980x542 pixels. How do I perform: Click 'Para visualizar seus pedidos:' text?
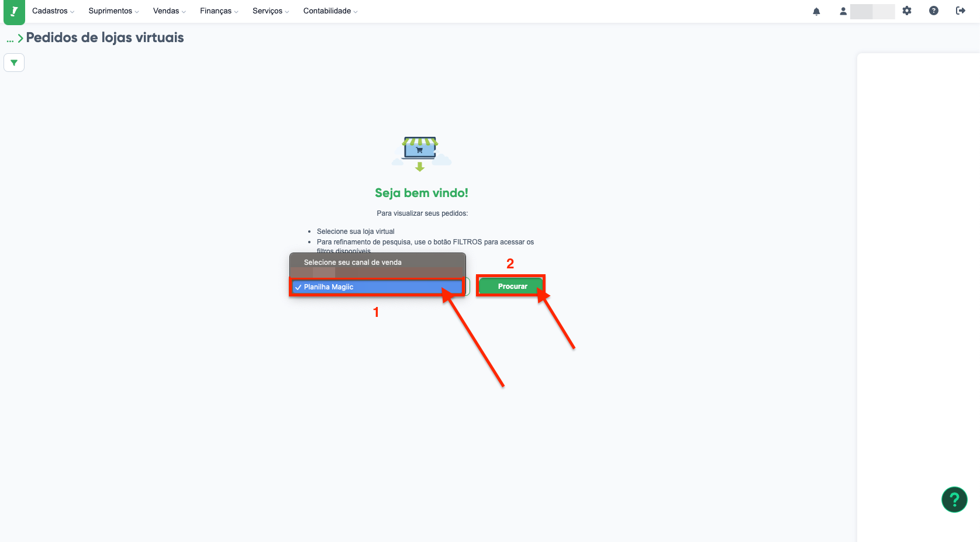(x=422, y=213)
